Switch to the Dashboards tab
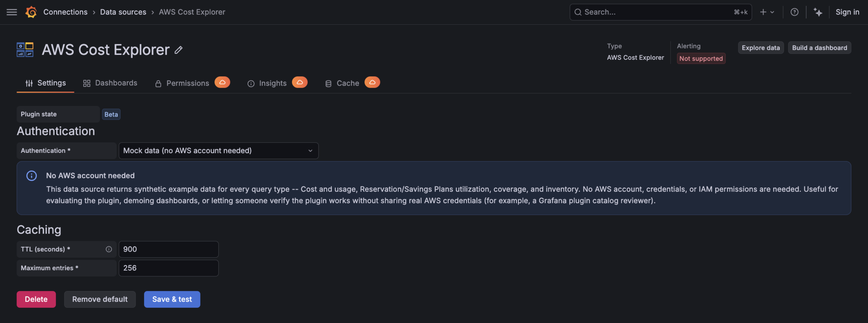The width and height of the screenshot is (868, 323). pos(110,83)
